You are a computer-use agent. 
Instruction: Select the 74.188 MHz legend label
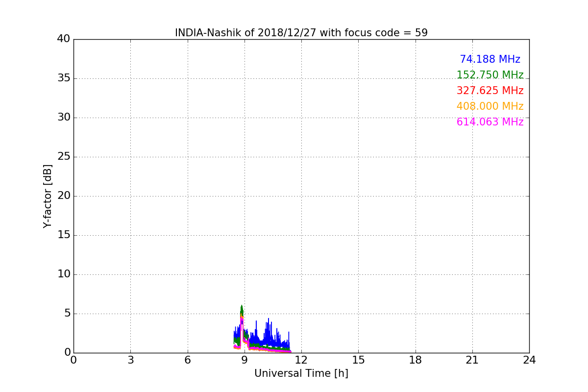point(490,59)
